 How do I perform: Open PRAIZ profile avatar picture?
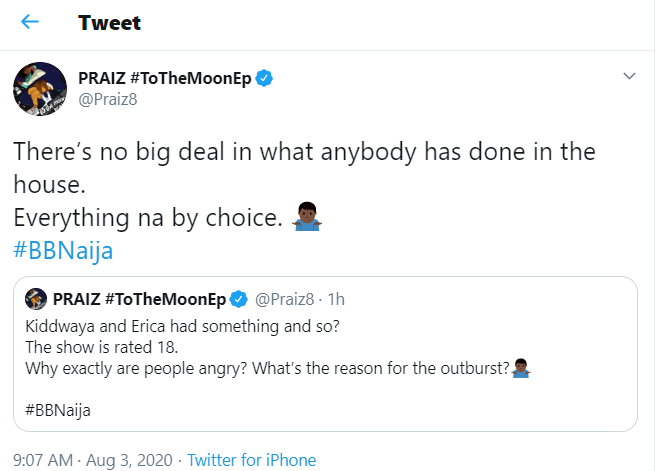point(39,88)
